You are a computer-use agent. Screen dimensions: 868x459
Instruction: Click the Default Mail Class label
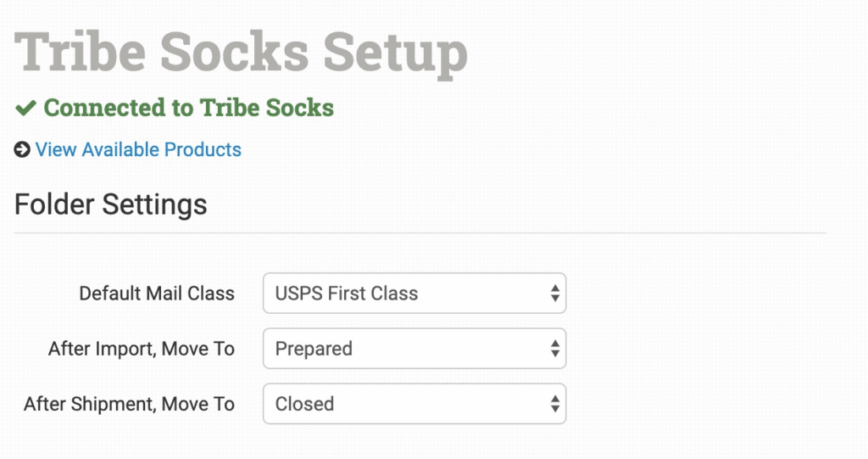coord(157,294)
